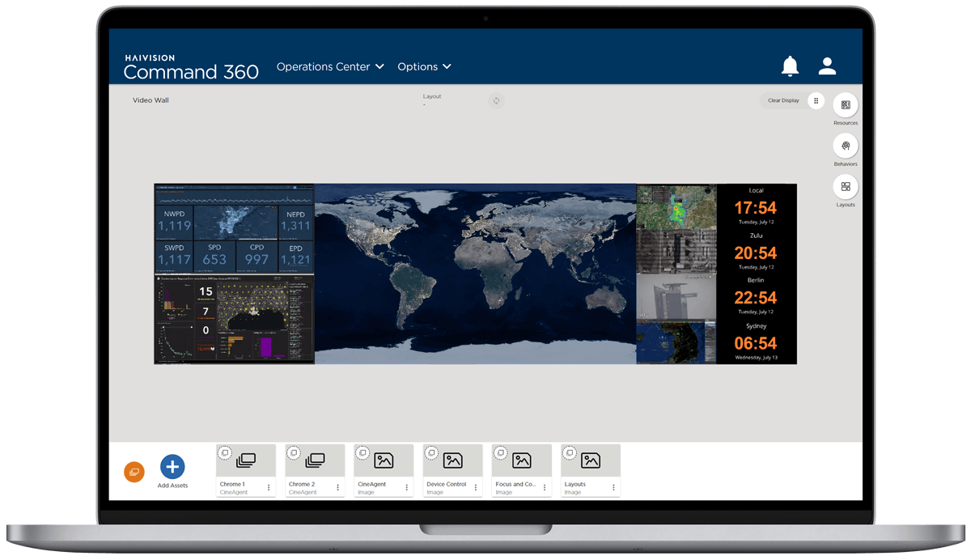Click the CPD 997 stat
Screen dimensions: 971x560
[257, 256]
